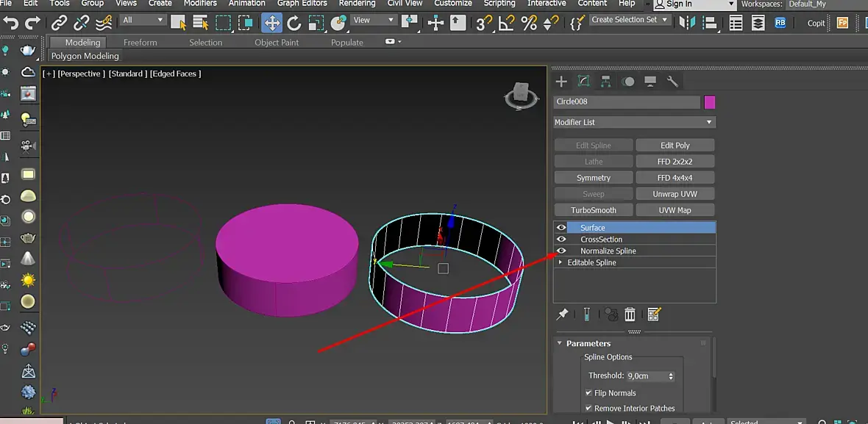Click the TurboSmooth modifier button
Viewport: 868px width, 424px height.
click(x=594, y=210)
